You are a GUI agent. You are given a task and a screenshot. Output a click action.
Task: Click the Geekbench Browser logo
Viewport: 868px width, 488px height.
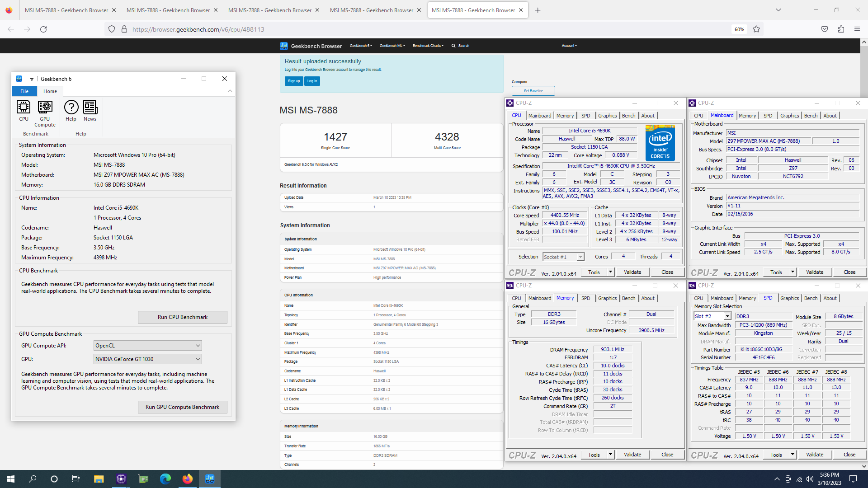(x=311, y=46)
